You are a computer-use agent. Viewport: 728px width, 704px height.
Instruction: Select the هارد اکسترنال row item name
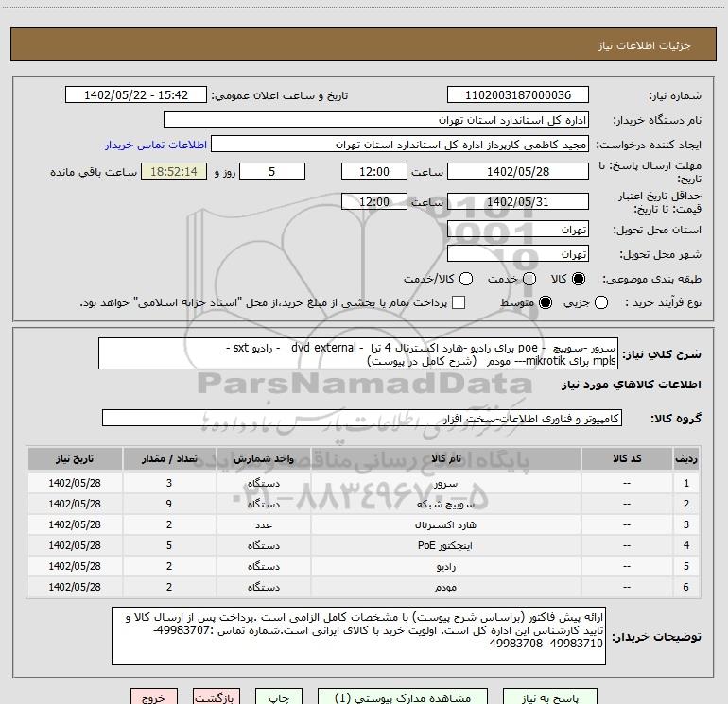445,524
